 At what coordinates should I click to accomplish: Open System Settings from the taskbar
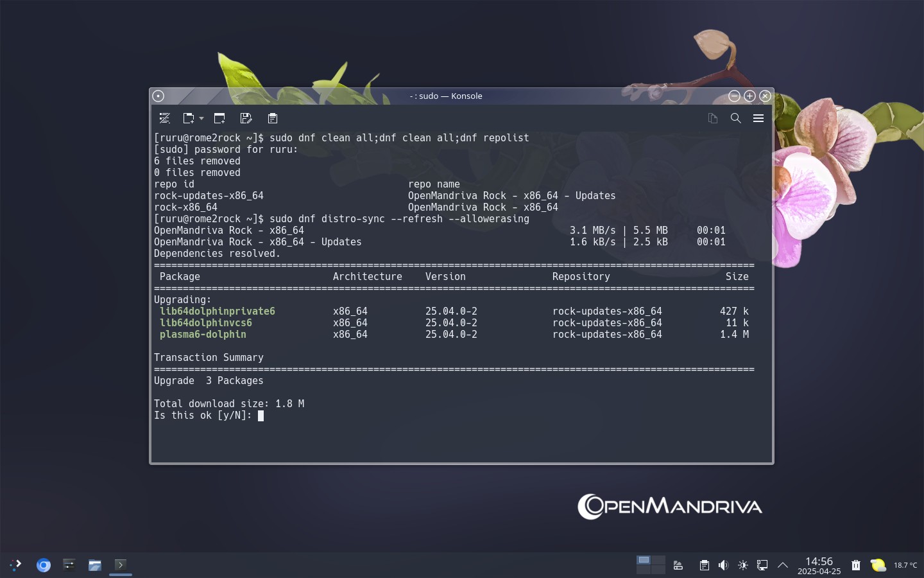(69, 565)
